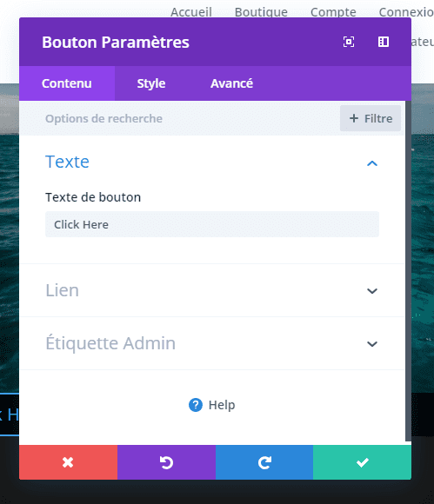Select the Contenu tab
Viewport: 434px width, 504px height.
[x=67, y=83]
